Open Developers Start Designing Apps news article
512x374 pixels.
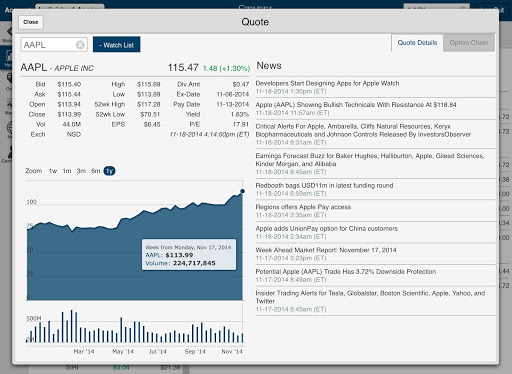pos(327,83)
